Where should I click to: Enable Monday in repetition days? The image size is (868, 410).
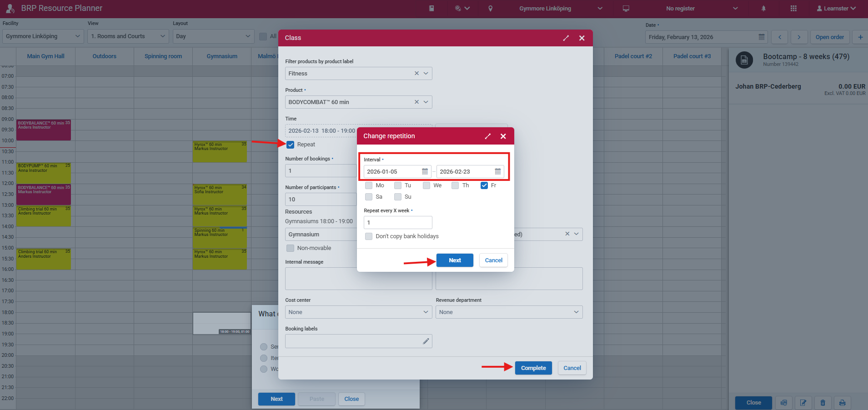coord(369,185)
